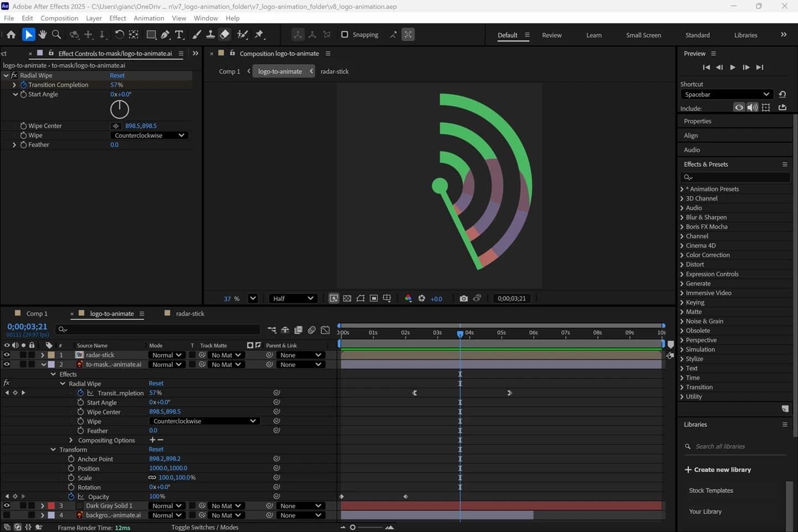Click Create new library
This screenshot has height=532, width=798.
pos(718,469)
